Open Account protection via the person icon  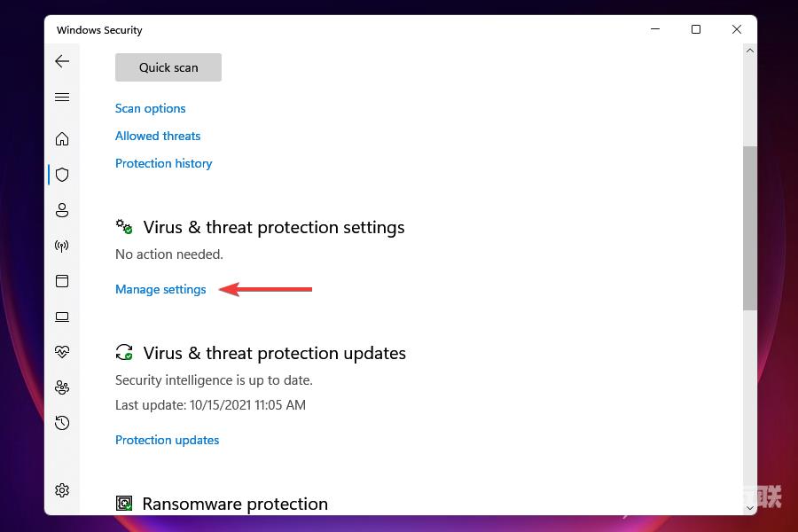tap(61, 210)
